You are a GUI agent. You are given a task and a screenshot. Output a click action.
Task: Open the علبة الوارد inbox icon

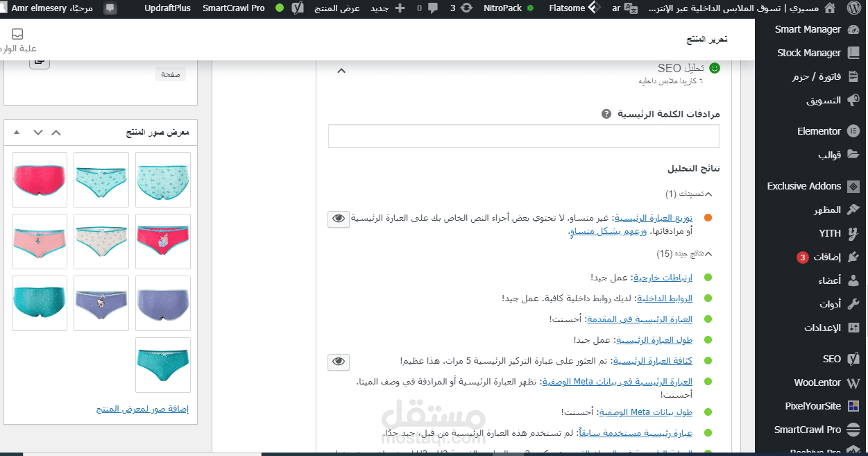17,35
